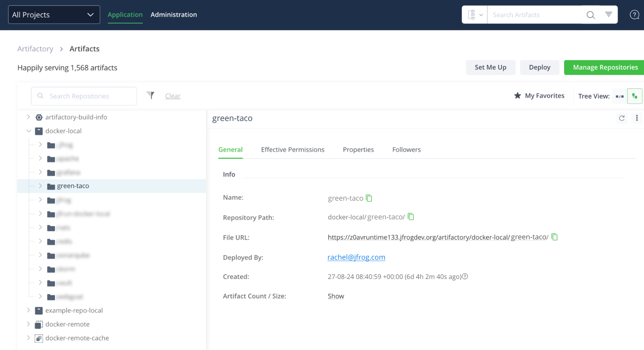Click the Deploy button
The image size is (644, 350).
[540, 67]
